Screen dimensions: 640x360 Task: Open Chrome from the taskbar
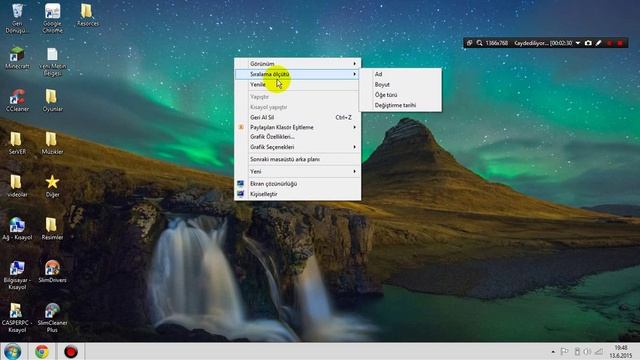coord(42,351)
